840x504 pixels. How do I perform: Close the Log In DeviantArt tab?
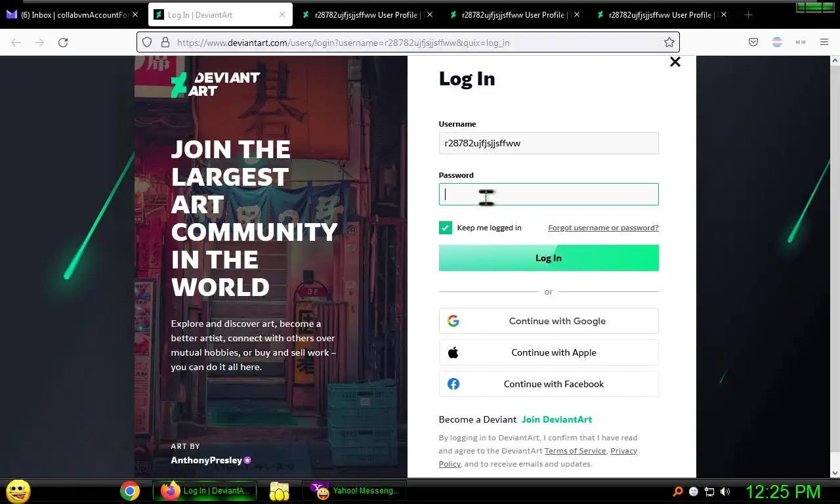[x=282, y=14]
